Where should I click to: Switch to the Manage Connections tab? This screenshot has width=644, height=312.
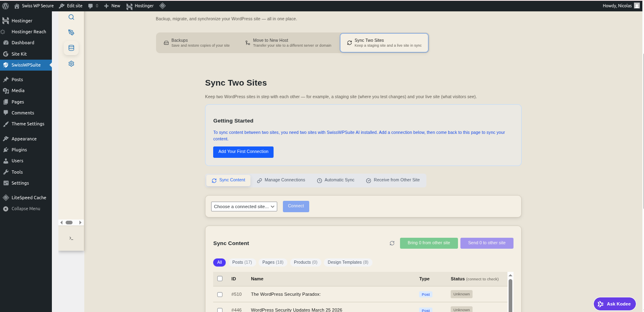(281, 180)
